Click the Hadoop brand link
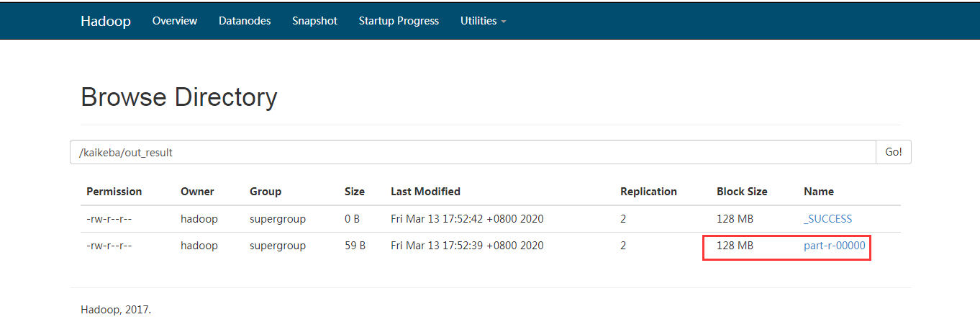The height and width of the screenshot is (322, 980). click(105, 21)
